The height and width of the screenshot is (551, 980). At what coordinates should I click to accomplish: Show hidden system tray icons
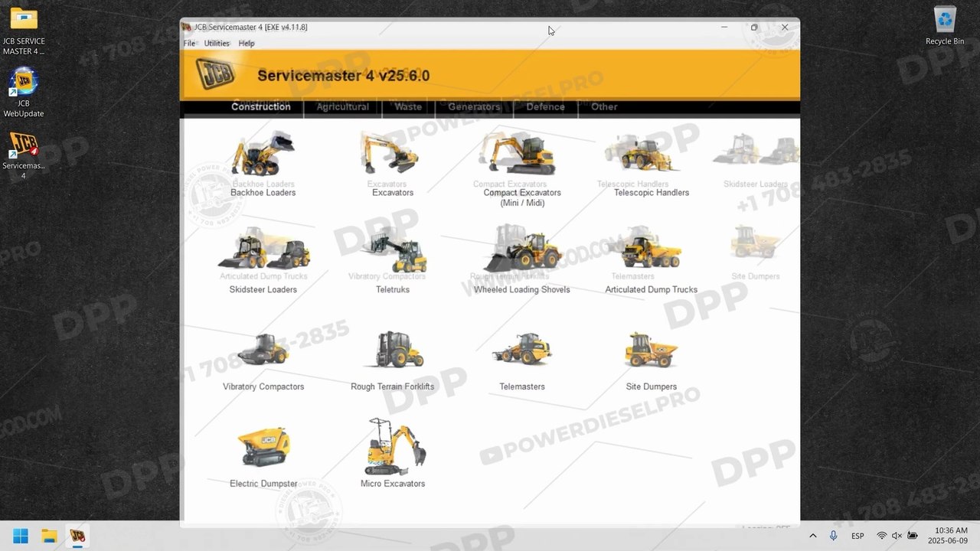click(x=813, y=536)
